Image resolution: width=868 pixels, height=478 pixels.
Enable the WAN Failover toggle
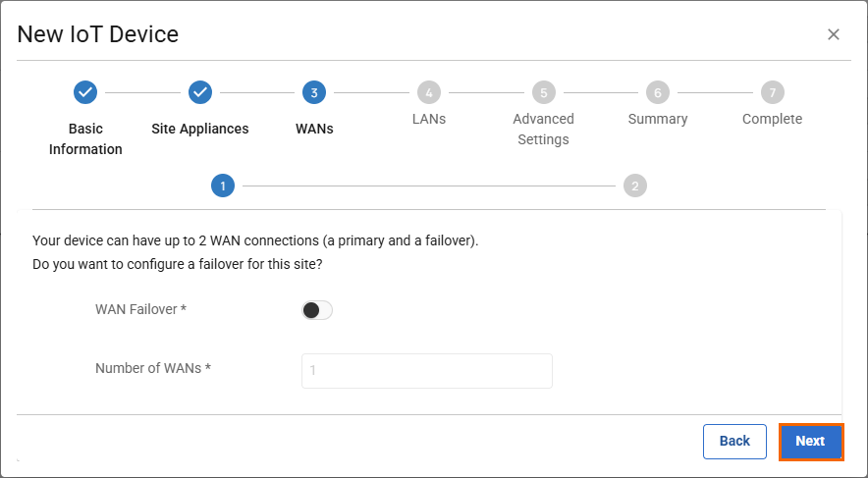(317, 310)
